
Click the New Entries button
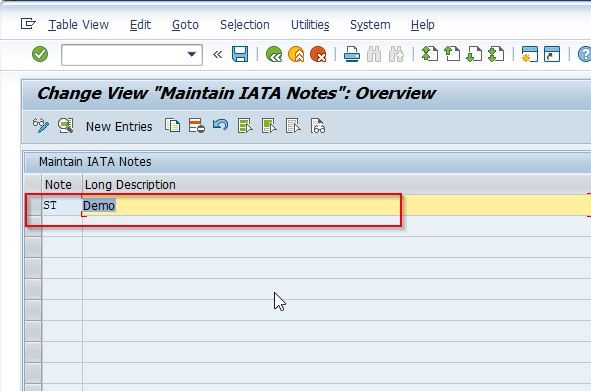point(119,127)
